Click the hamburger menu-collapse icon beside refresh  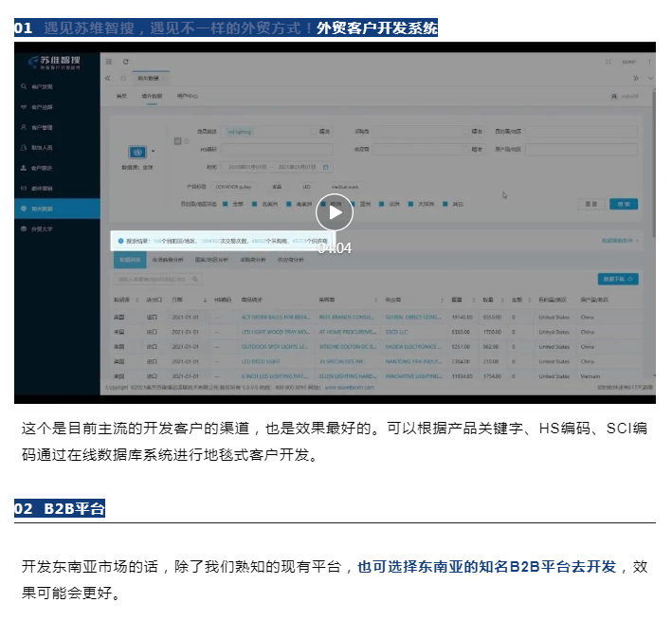click(109, 62)
